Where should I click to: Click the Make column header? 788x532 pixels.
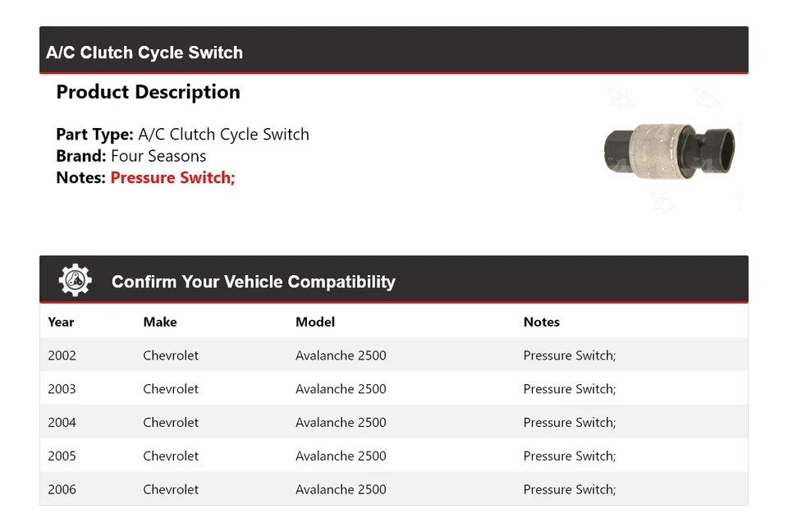[160, 322]
